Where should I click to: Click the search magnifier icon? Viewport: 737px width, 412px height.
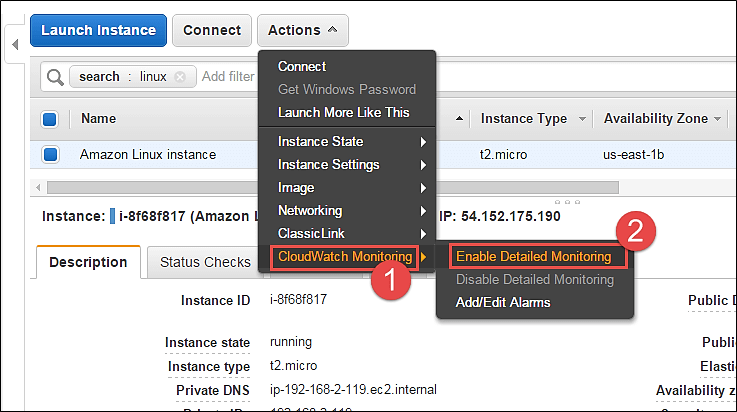point(55,77)
